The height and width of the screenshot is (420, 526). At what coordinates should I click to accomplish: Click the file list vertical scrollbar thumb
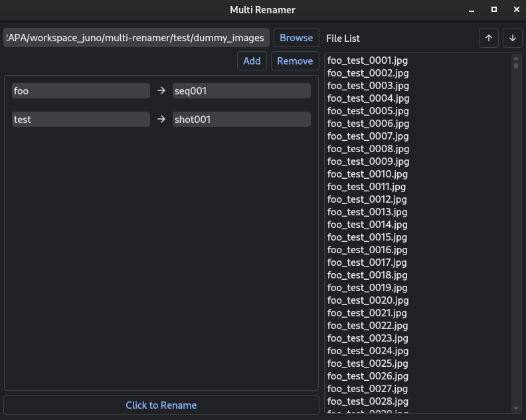[x=516, y=66]
